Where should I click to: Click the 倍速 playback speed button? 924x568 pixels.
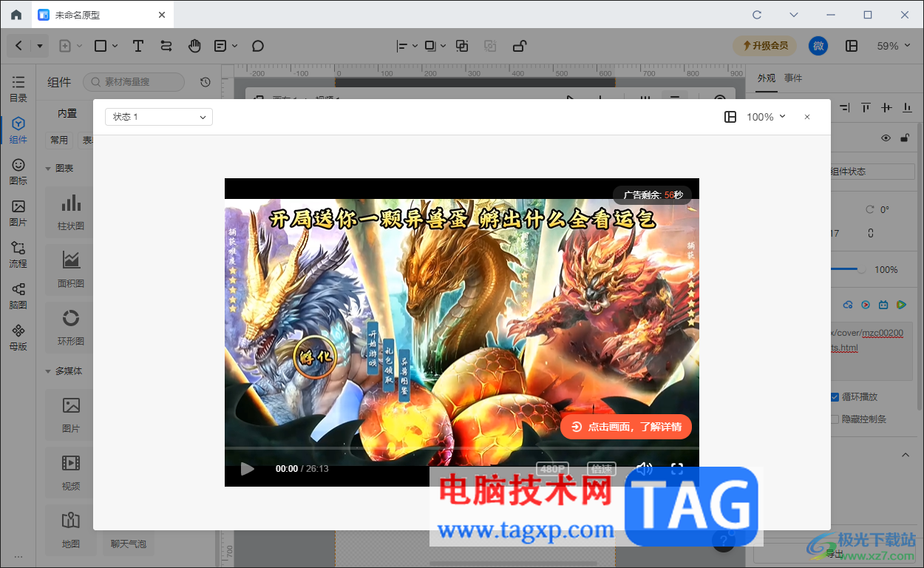[601, 468]
